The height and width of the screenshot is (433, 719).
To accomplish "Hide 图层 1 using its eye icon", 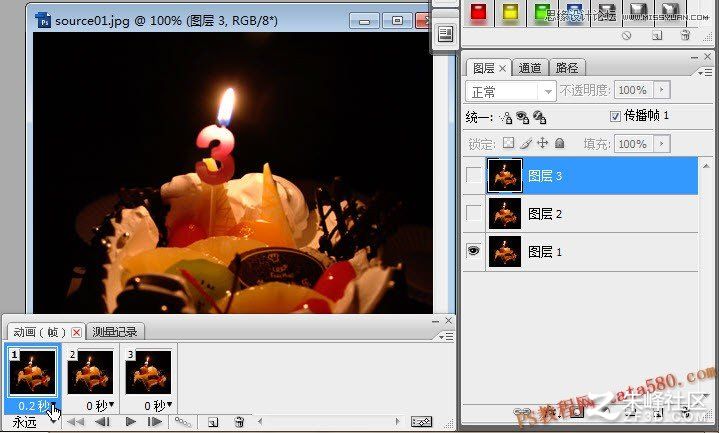I will [x=474, y=251].
